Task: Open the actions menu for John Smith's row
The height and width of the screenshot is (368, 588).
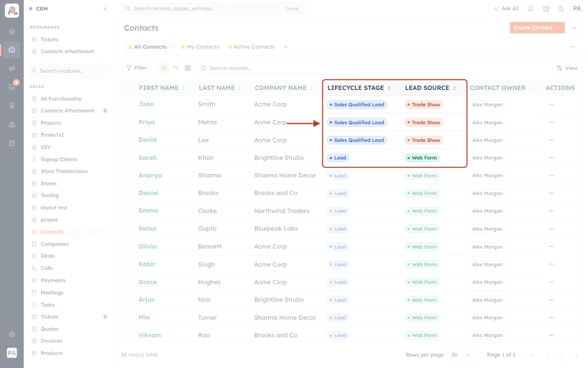Action: pos(551,104)
